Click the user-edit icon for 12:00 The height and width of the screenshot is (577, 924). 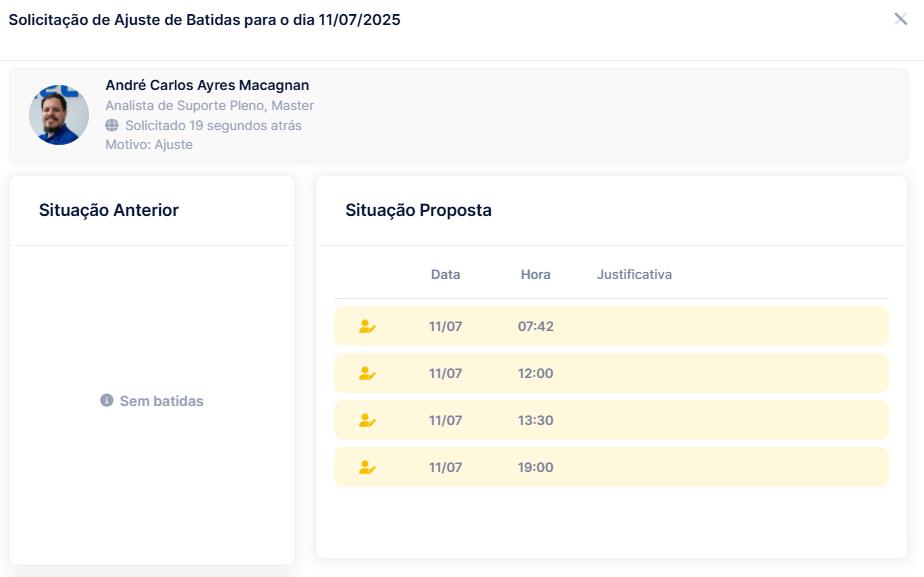pyautogui.click(x=367, y=373)
